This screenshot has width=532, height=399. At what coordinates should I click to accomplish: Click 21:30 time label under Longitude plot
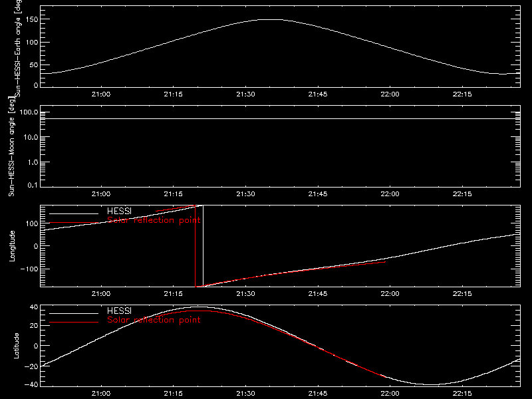click(x=245, y=293)
